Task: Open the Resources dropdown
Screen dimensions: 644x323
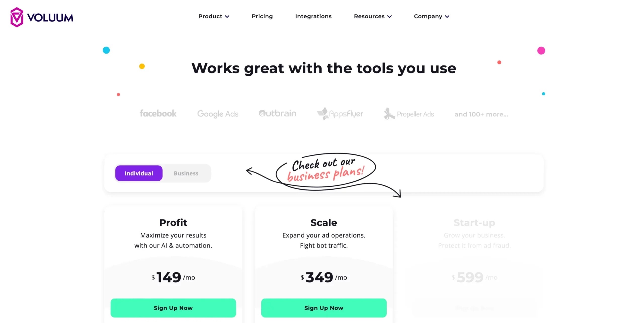Action: pyautogui.click(x=373, y=16)
